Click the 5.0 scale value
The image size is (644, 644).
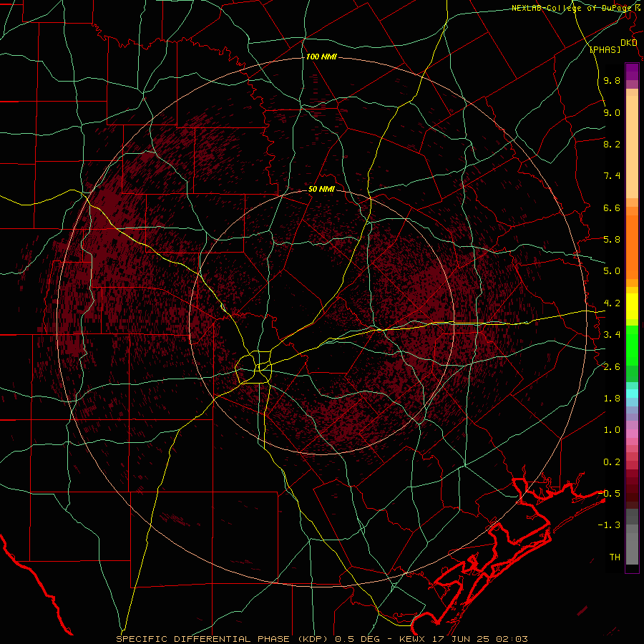(x=612, y=271)
